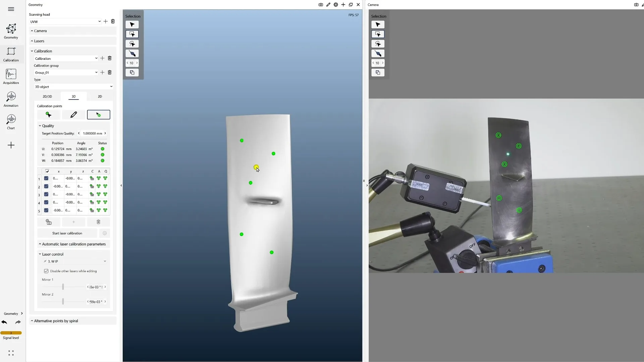Toggle Disable other lasers while editing
Image resolution: width=644 pixels, height=362 pixels.
46,271
